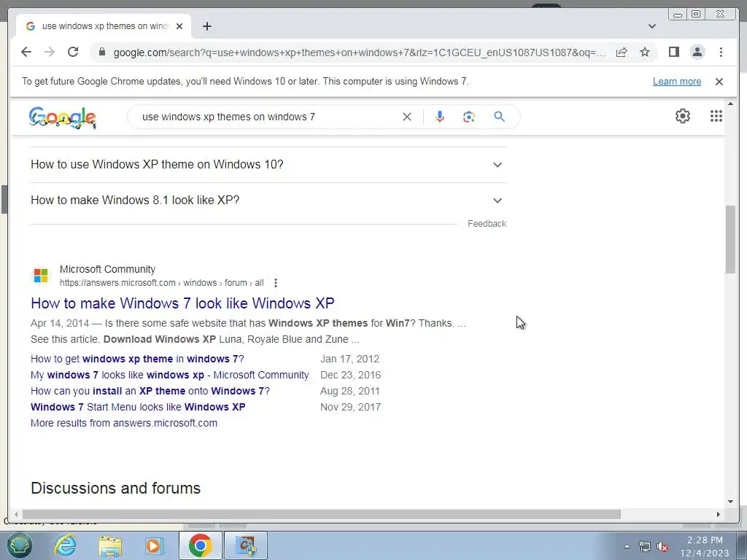Open the Google apps grid
Screen dimensions: 747x560
pos(716,116)
